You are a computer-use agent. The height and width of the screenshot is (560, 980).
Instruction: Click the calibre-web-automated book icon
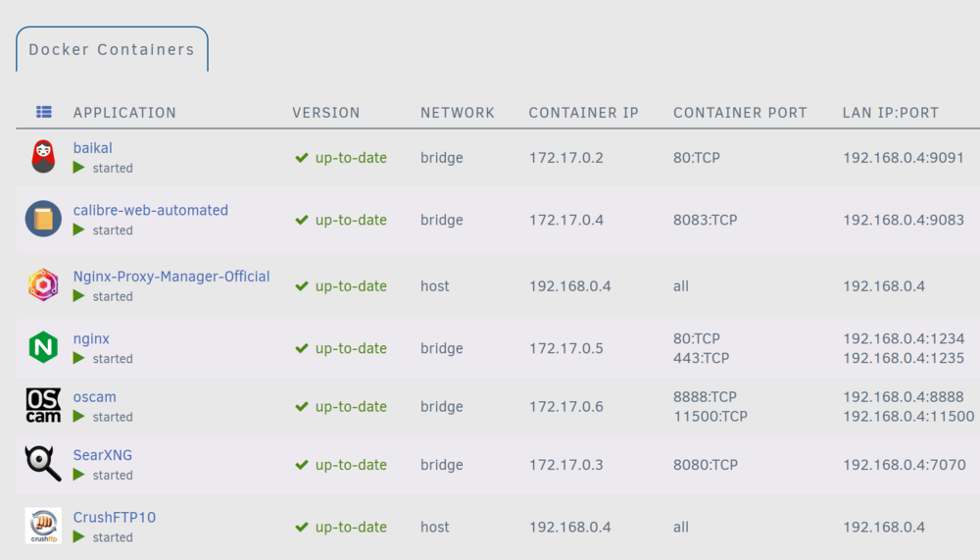[x=43, y=219]
